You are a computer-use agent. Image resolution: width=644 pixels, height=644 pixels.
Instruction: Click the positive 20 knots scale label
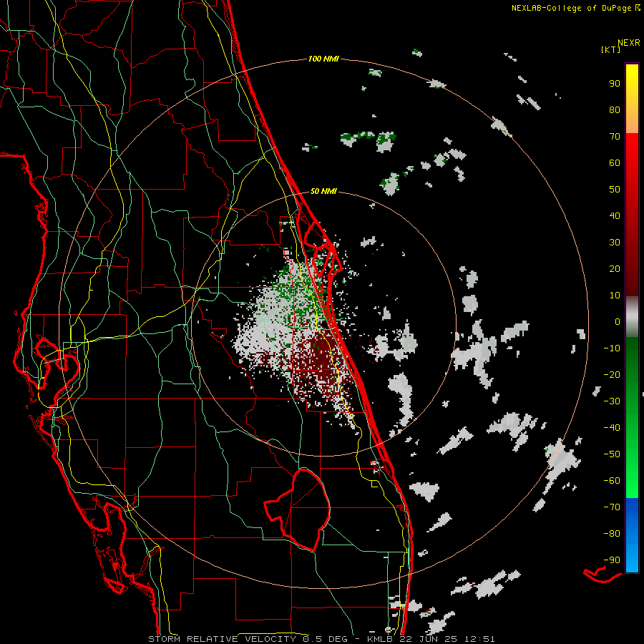(x=615, y=268)
